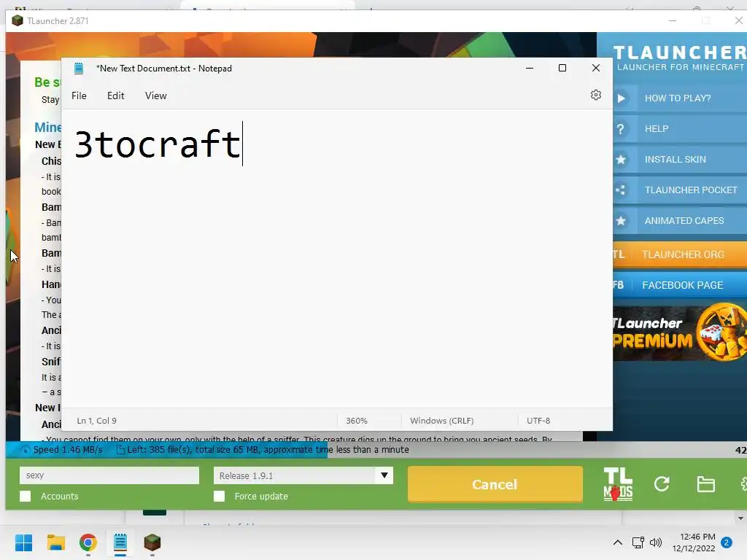Click the TLauncher refresh icon

click(662, 484)
